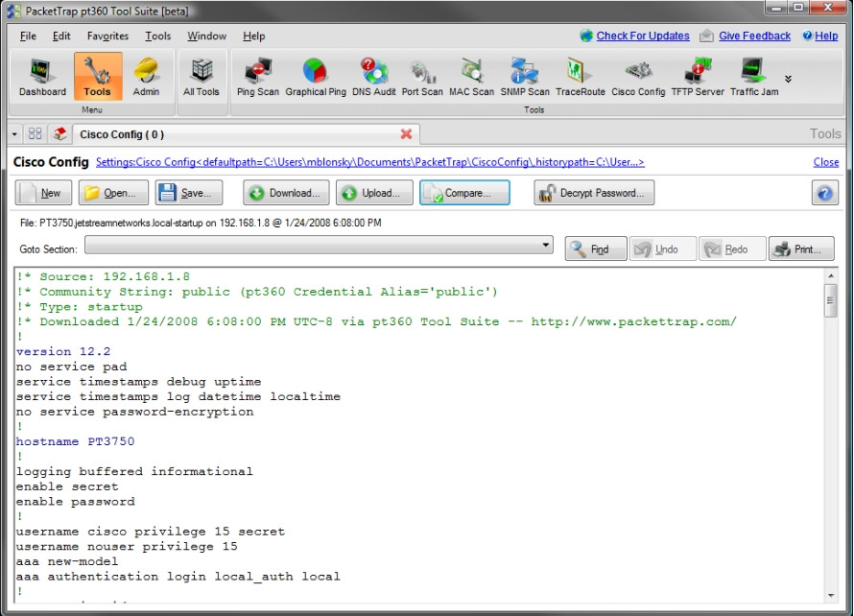Click the 'aaa new-model' line
854x616 pixels.
tap(67, 561)
